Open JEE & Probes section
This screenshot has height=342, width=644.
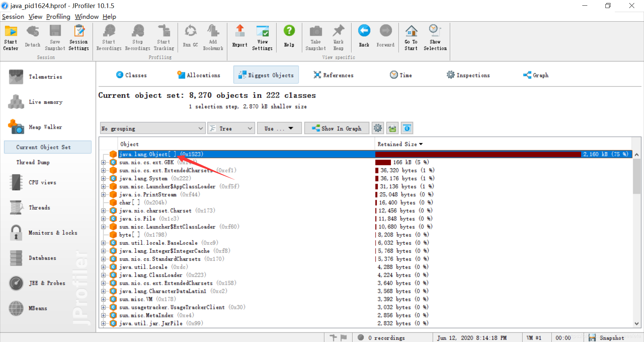coord(37,283)
